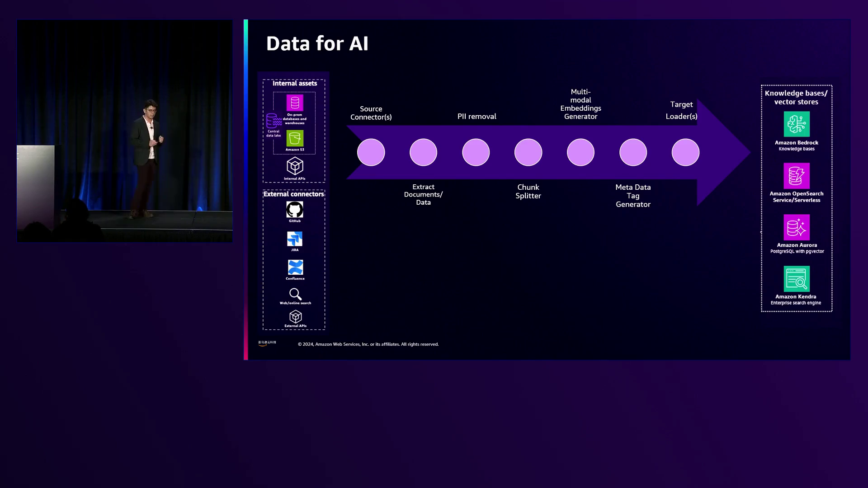Screen dimensions: 868x488
Task: Click the Web/online search magnifier icon
Action: [295, 294]
